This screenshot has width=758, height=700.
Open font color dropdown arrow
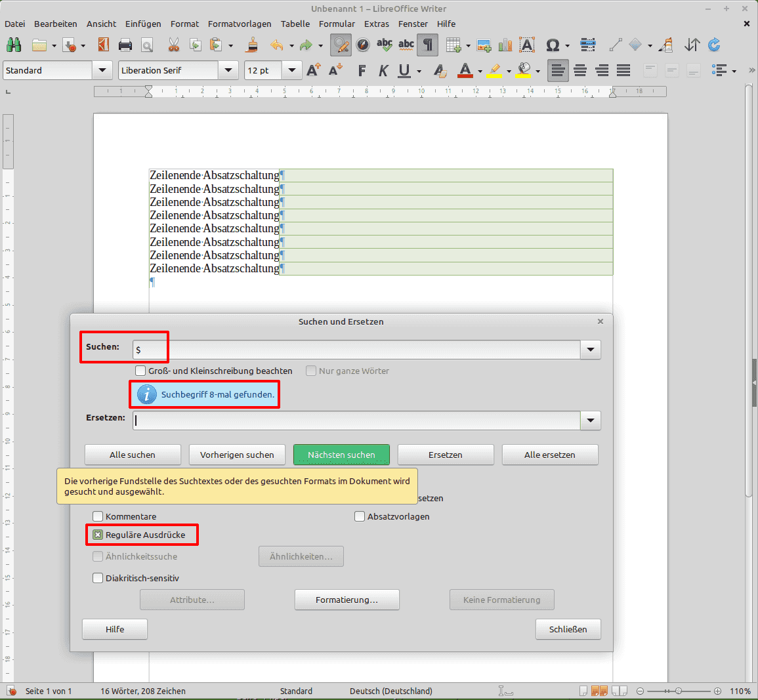(x=480, y=72)
